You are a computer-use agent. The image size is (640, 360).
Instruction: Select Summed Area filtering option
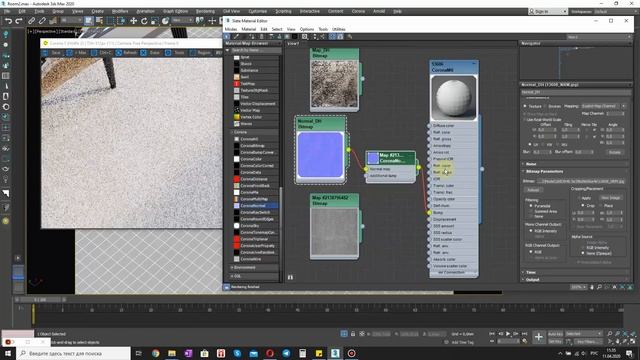531,211
